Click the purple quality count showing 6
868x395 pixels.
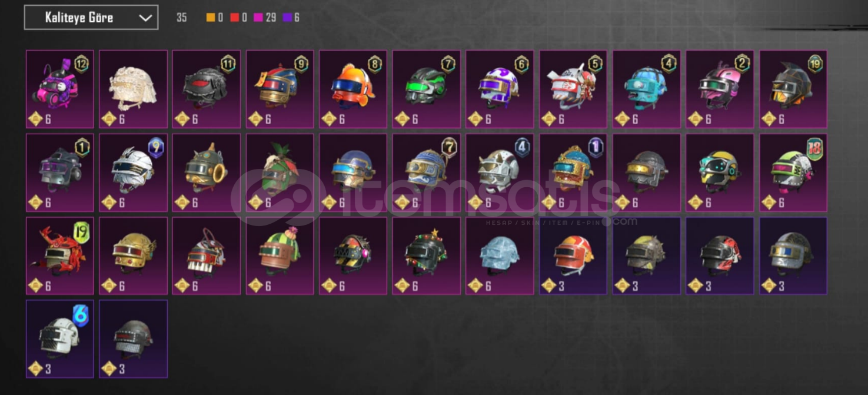292,18
